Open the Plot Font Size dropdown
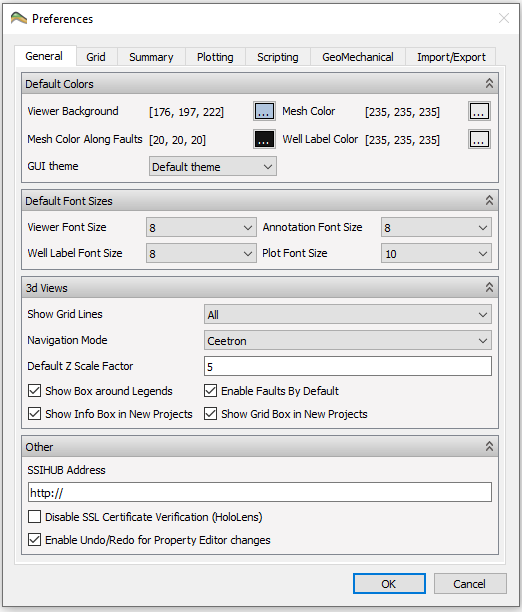 click(436, 253)
